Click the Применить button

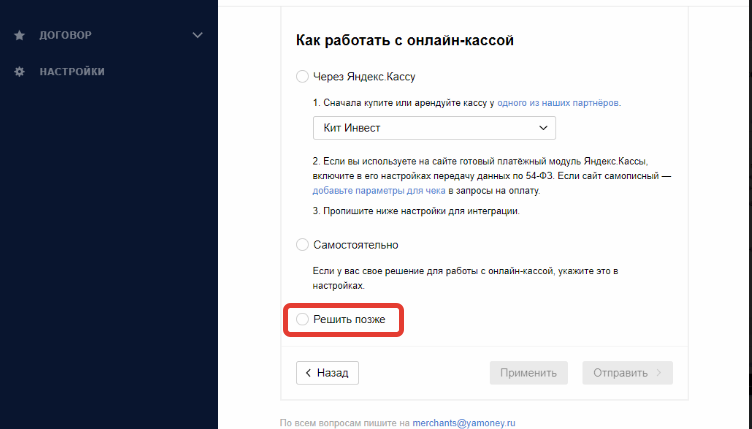coord(529,373)
